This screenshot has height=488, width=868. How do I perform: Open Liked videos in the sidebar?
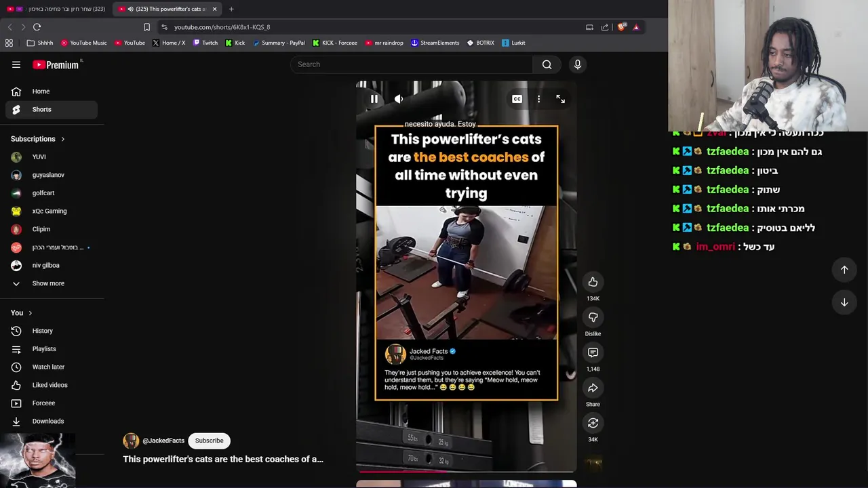pos(52,385)
